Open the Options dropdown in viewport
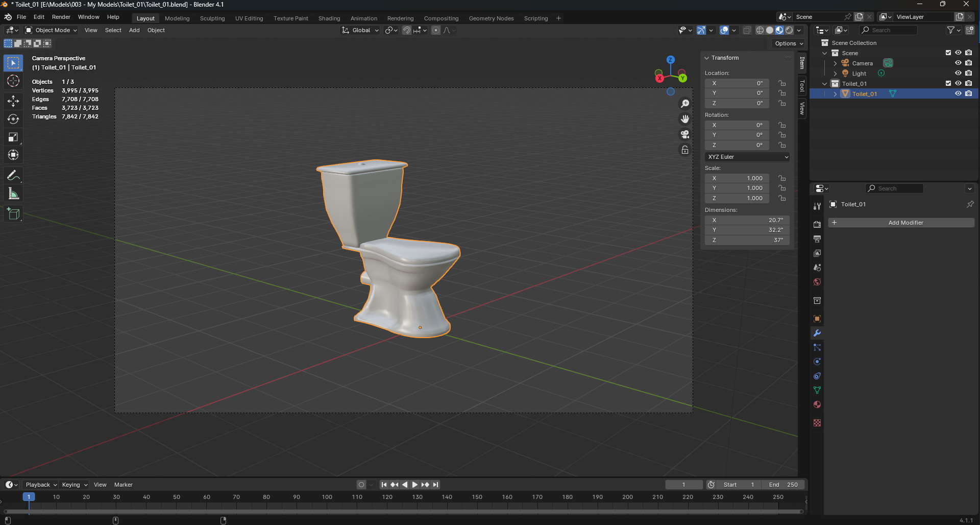This screenshot has height=525, width=980. 789,43
